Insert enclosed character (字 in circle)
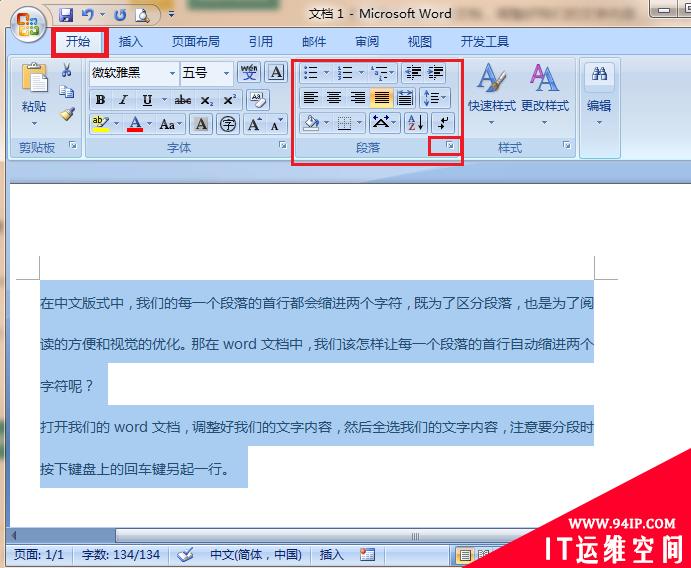 click(x=228, y=124)
